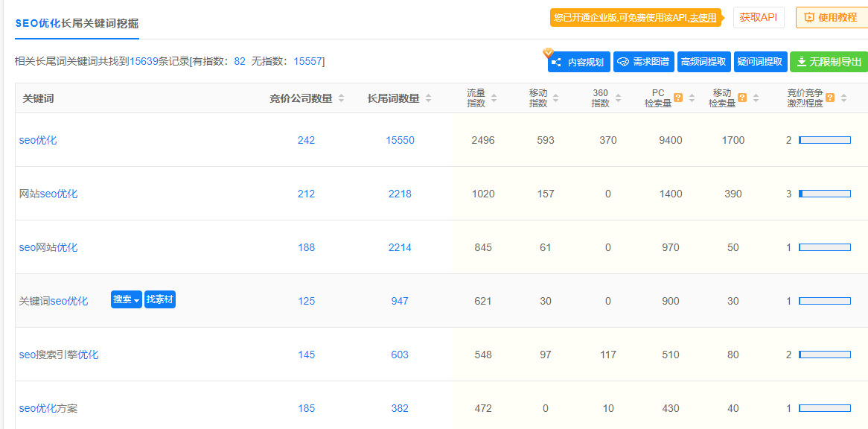
Task: Sort by 竞价公司数量 using its sort arrows
Action: [x=341, y=98]
